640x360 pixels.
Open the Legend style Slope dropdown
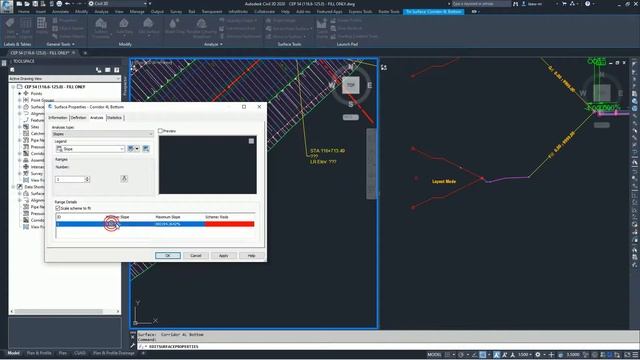point(90,149)
